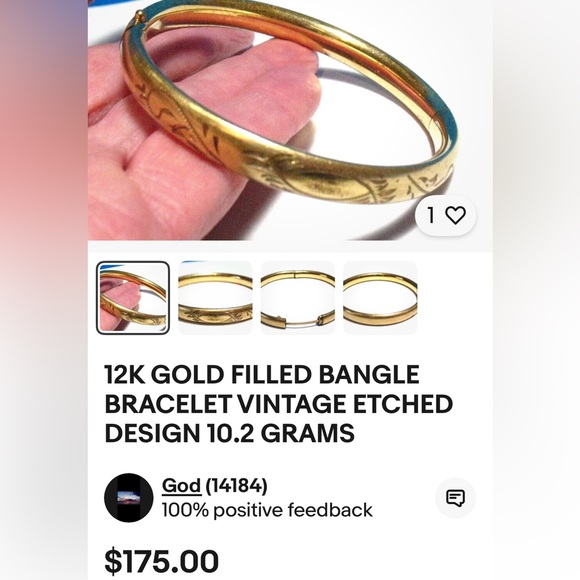Select the third thumbnail showing the open clasp

(298, 298)
